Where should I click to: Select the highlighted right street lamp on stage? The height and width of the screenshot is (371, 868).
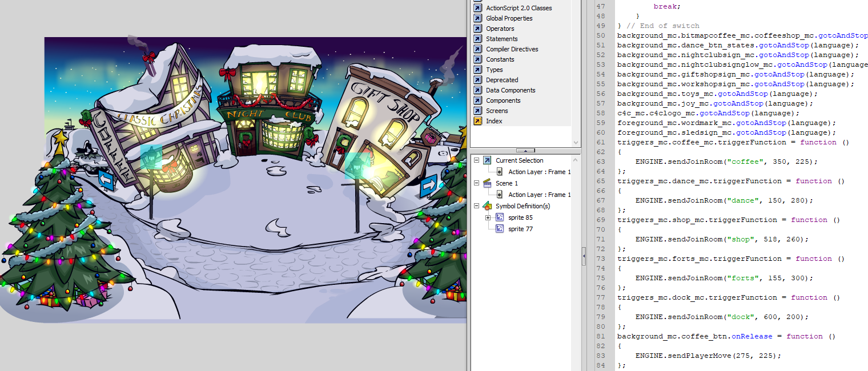(x=356, y=166)
